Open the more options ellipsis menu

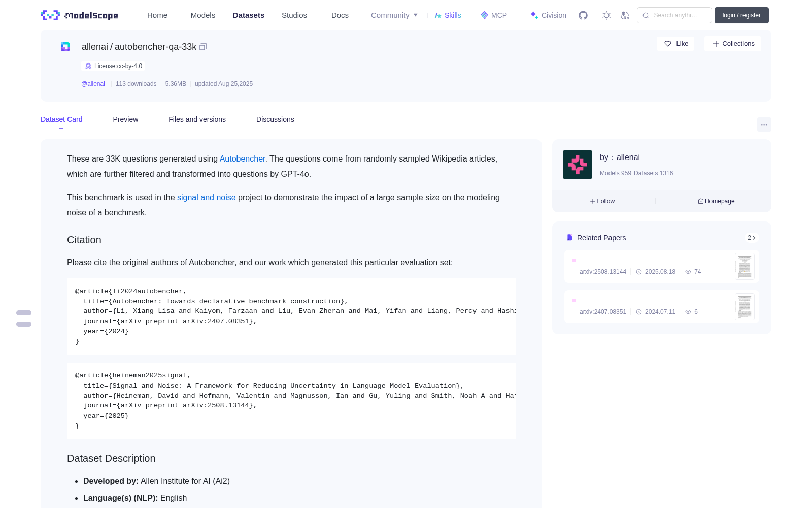[x=764, y=124]
